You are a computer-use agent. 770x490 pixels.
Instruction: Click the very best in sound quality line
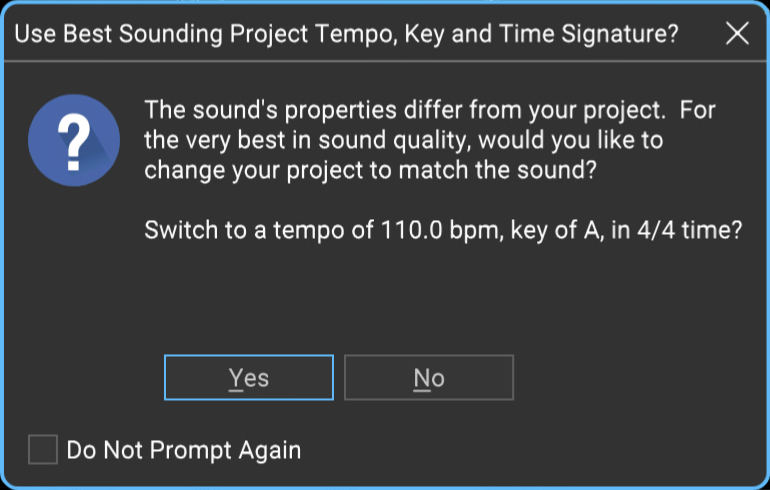403,140
